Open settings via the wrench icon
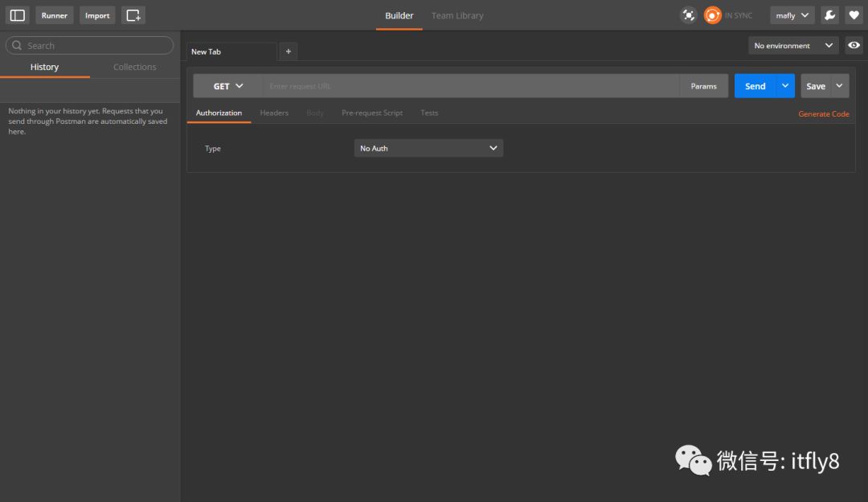 click(x=829, y=15)
